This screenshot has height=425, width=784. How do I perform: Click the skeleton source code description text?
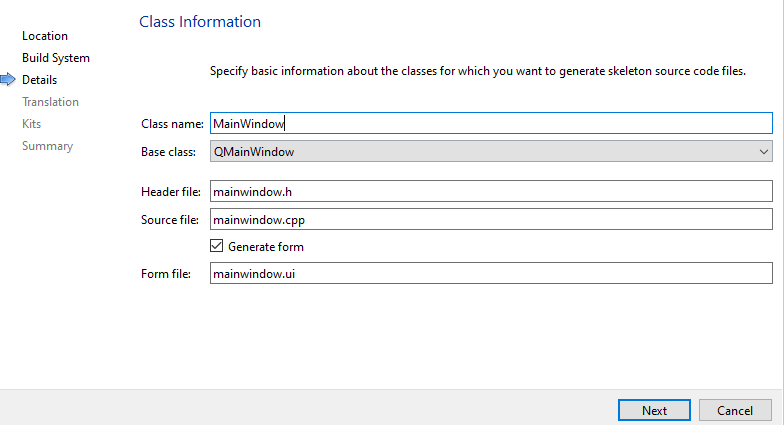(x=477, y=72)
